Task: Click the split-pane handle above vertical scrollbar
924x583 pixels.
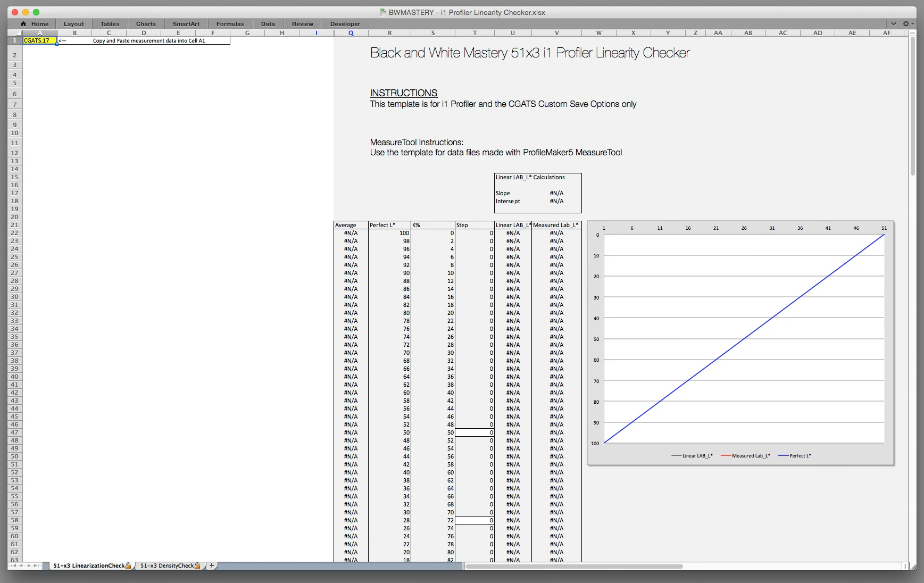Action: pos(912,33)
